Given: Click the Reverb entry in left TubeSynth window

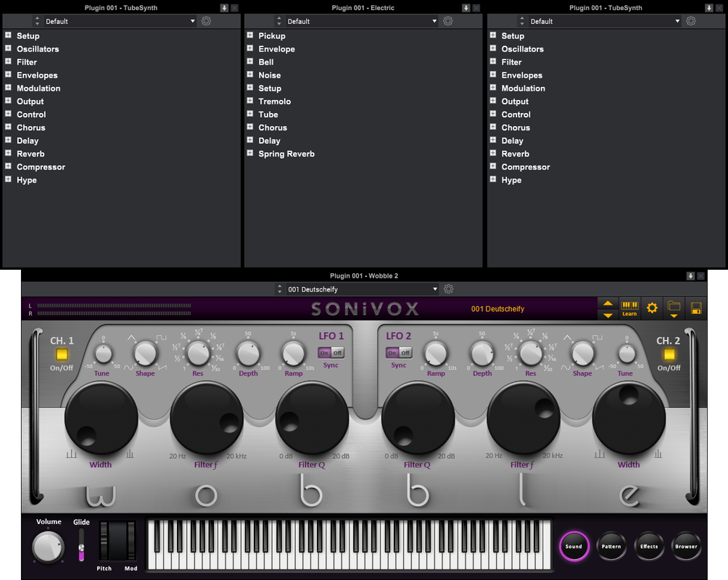Looking at the screenshot, I should [30, 154].
